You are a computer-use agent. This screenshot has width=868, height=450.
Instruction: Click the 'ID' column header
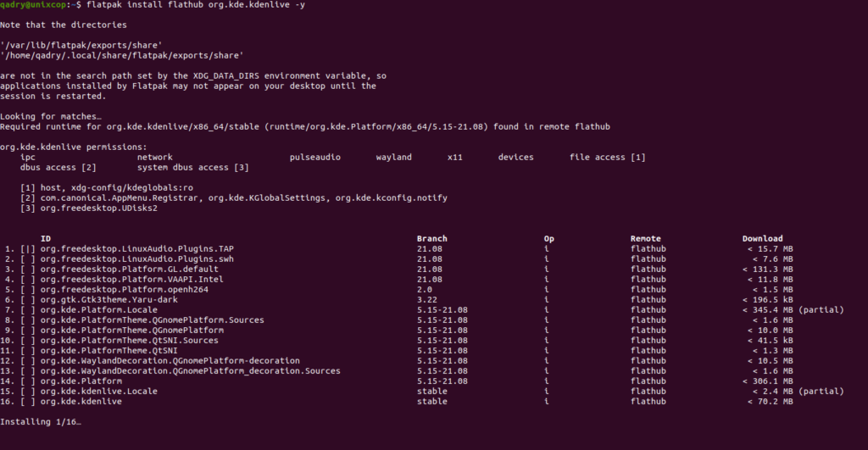pos(46,239)
